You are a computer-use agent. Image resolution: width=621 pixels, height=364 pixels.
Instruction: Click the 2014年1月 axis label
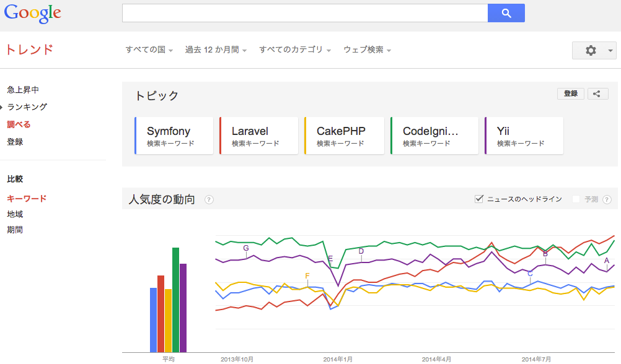(338, 359)
